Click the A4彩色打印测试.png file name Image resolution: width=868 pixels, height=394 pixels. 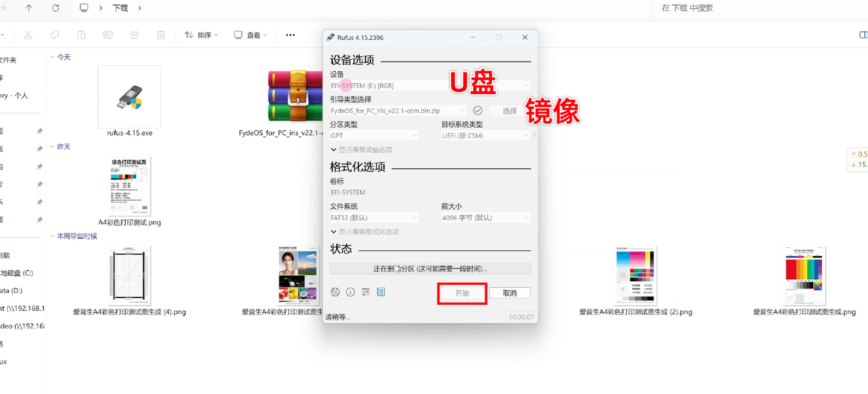click(x=130, y=222)
